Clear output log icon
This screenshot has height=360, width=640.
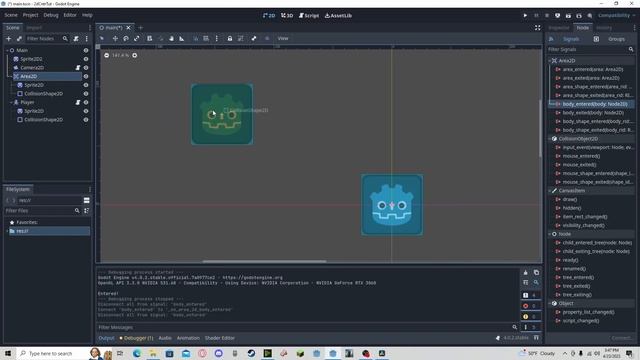coord(526,272)
